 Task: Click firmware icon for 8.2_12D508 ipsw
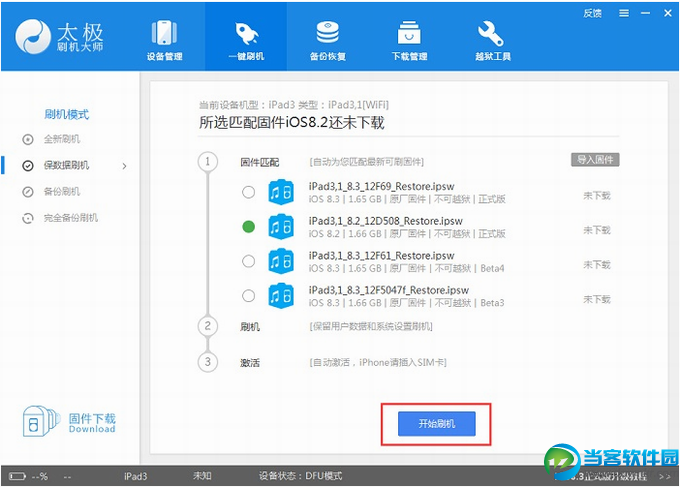click(x=281, y=227)
